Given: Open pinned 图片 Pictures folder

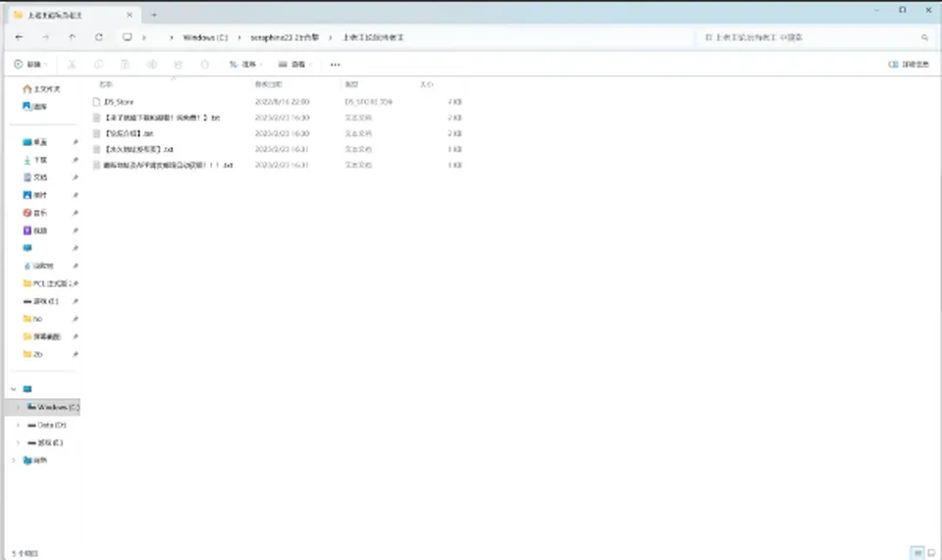Looking at the screenshot, I should point(35,195).
